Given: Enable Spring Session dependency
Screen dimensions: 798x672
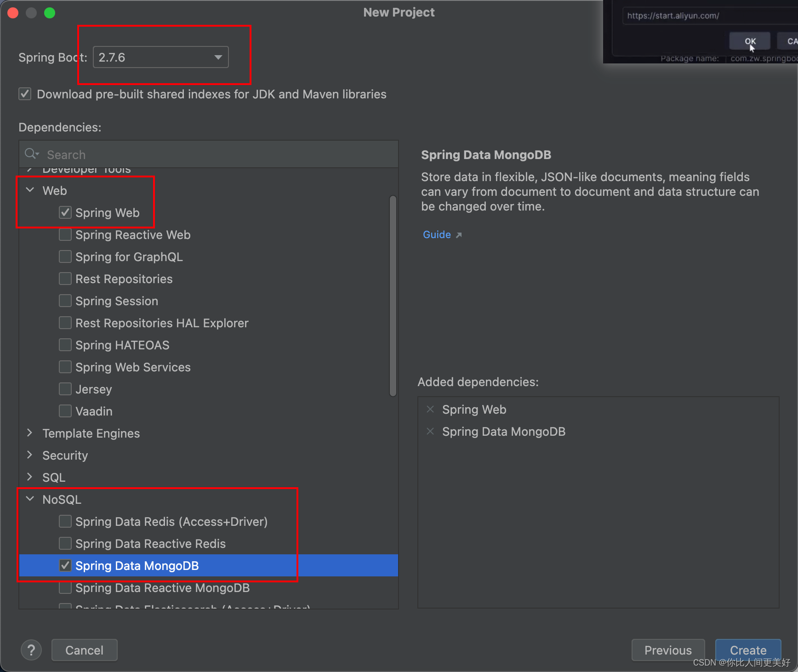Looking at the screenshot, I should point(65,301).
